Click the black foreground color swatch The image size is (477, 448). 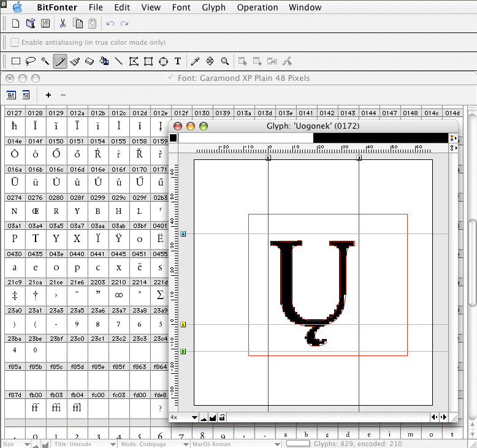click(173, 138)
